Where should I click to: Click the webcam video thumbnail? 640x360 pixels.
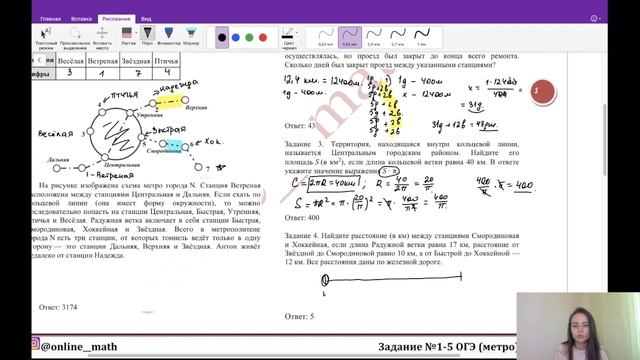578,326
